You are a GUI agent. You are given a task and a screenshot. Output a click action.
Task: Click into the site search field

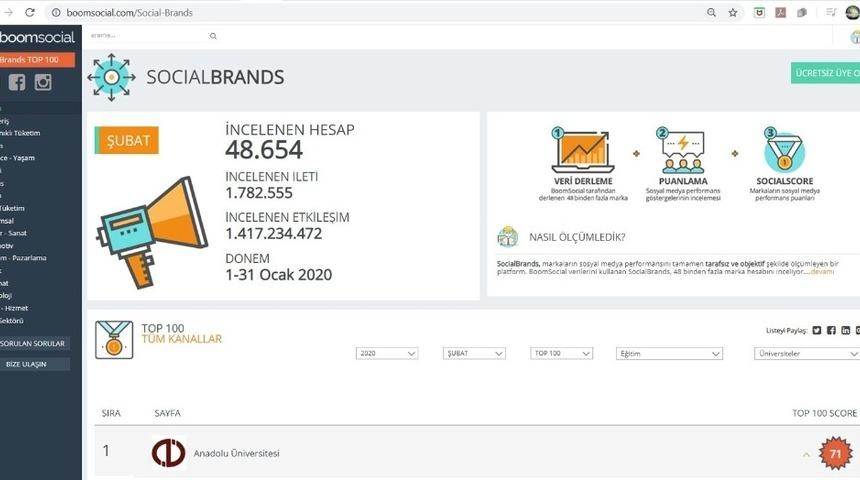click(x=145, y=36)
